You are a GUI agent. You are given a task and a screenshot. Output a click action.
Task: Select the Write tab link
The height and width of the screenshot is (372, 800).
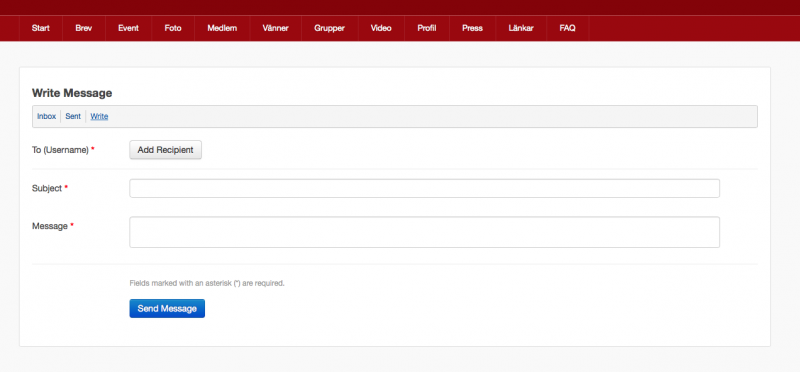[99, 116]
